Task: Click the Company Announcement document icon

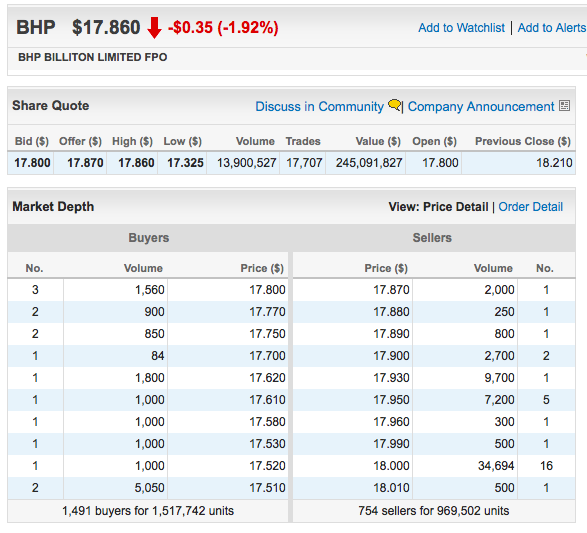Action: coord(564,106)
